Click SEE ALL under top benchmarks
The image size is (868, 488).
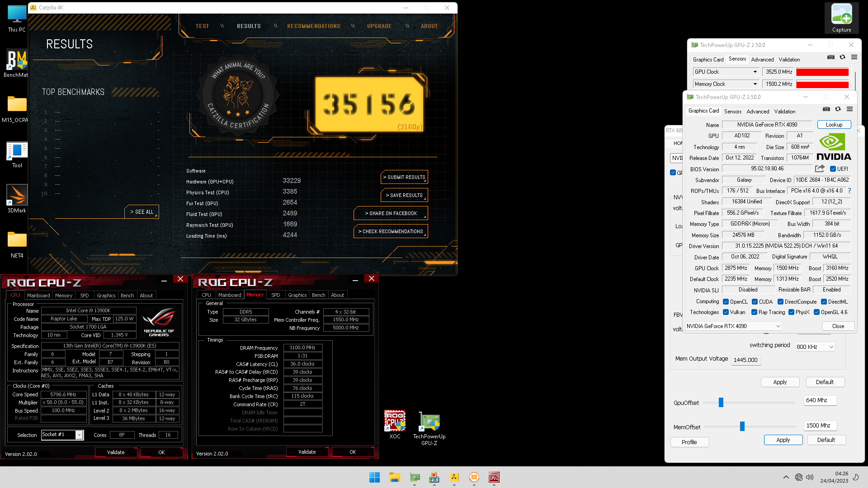142,211
